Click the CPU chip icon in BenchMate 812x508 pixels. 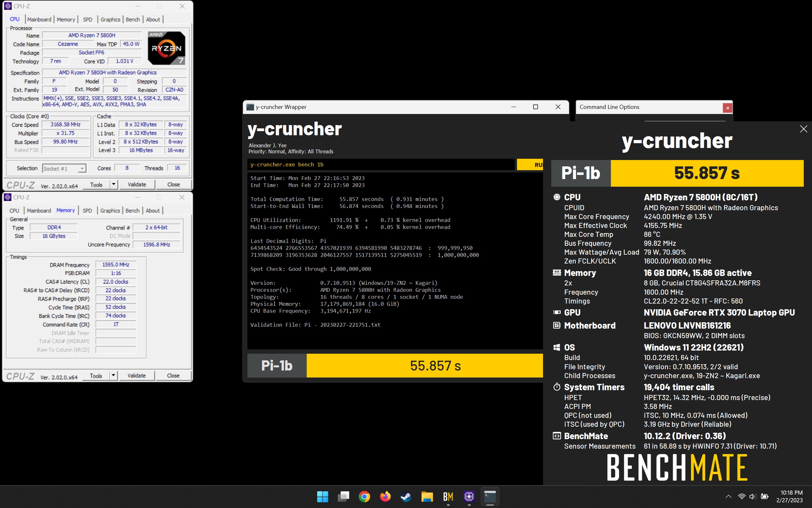coord(557,197)
